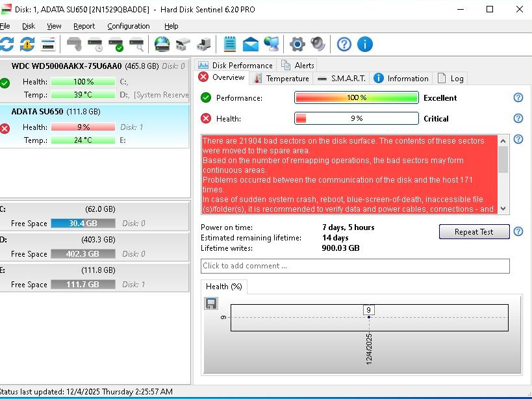This screenshot has width=532, height=399.
Task: Click the 'Click to add comment' field
Action: coord(355,266)
